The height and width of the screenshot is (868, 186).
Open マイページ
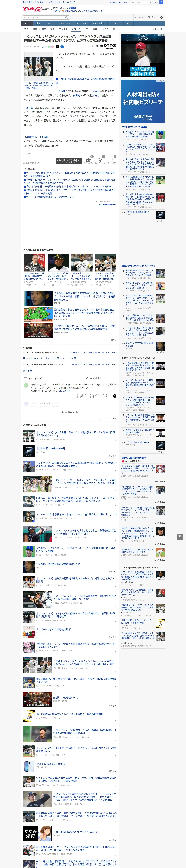139,18
